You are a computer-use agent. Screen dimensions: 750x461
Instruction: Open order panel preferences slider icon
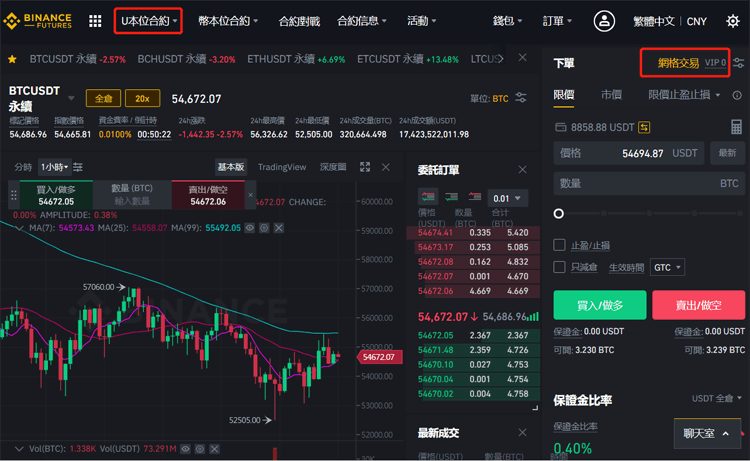click(739, 63)
